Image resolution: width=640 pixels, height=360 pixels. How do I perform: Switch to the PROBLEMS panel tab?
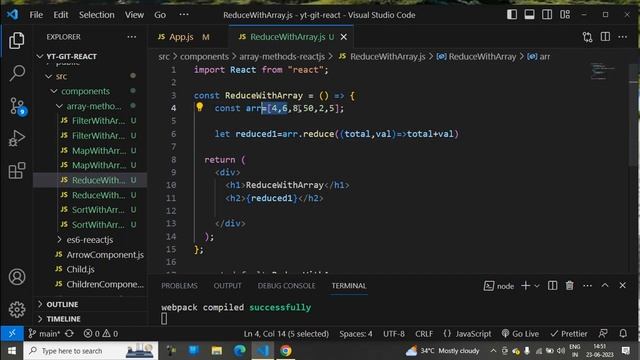(179, 286)
